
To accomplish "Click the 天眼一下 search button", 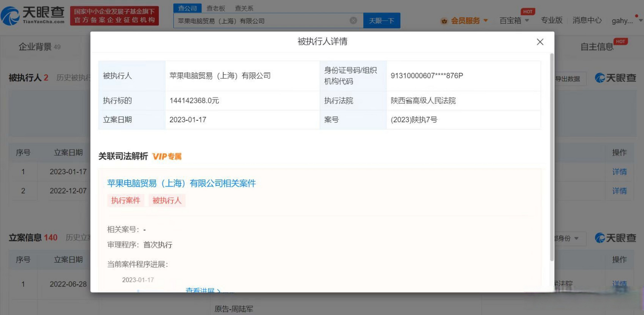I will pos(381,20).
